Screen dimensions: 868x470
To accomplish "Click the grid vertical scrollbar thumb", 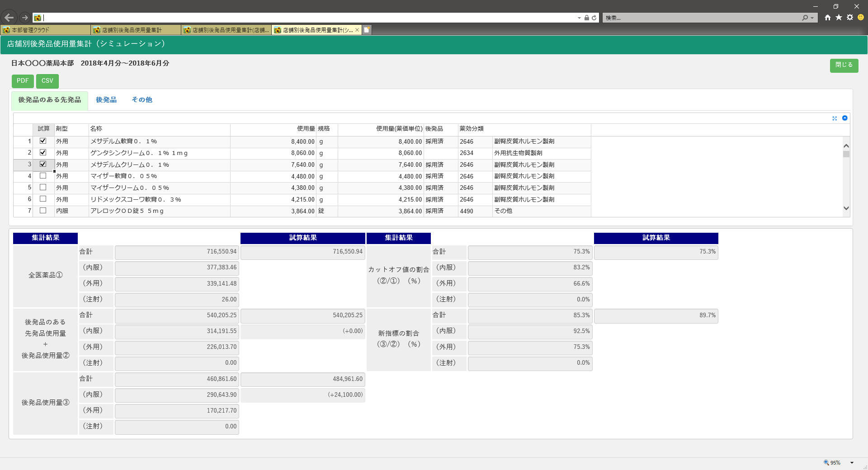I will [846, 154].
